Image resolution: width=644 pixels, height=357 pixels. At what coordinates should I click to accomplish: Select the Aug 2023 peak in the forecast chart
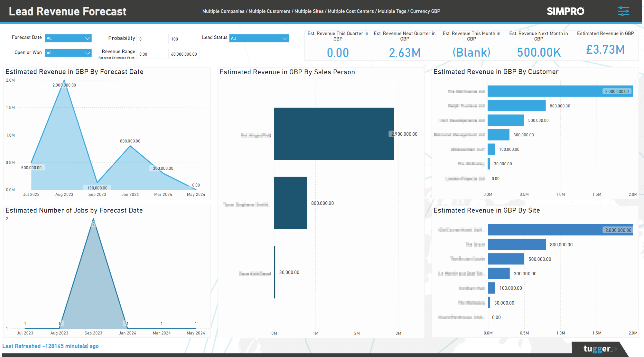point(64,80)
